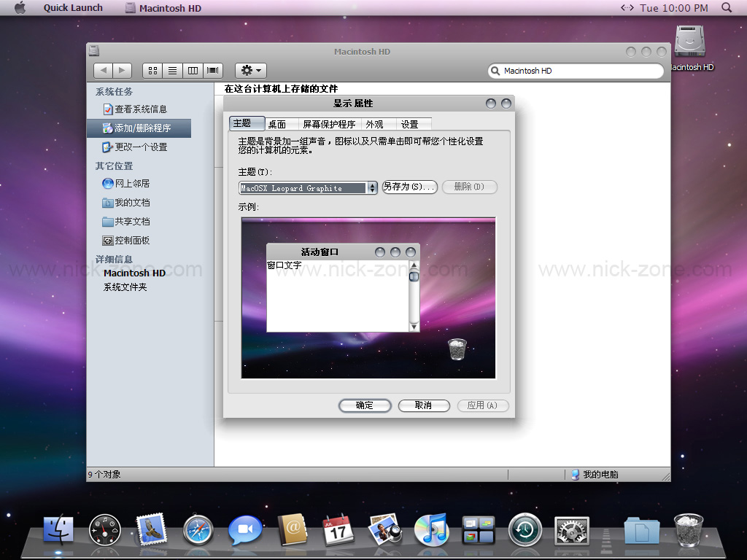The height and width of the screenshot is (560, 747).
Task: Switch to the 屏幕保护程序 tab
Action: click(x=329, y=124)
